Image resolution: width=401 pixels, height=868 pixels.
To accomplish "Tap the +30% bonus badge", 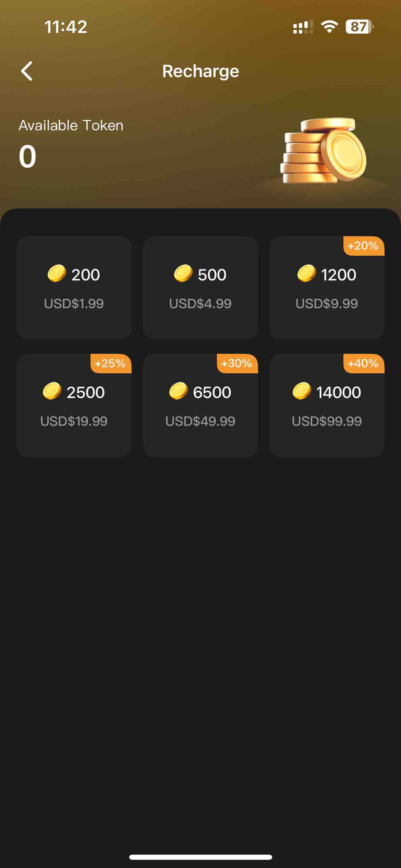I will [x=237, y=363].
